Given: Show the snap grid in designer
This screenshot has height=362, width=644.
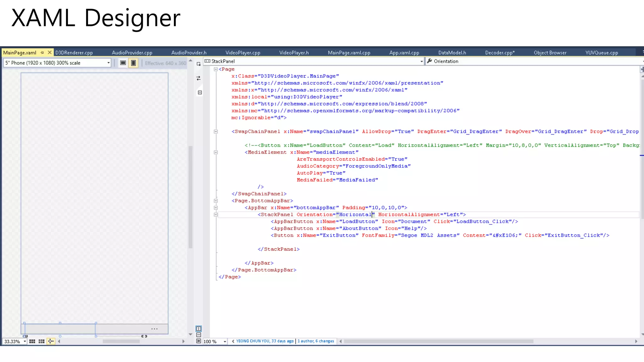Looking at the screenshot, I should pyautogui.click(x=32, y=341).
